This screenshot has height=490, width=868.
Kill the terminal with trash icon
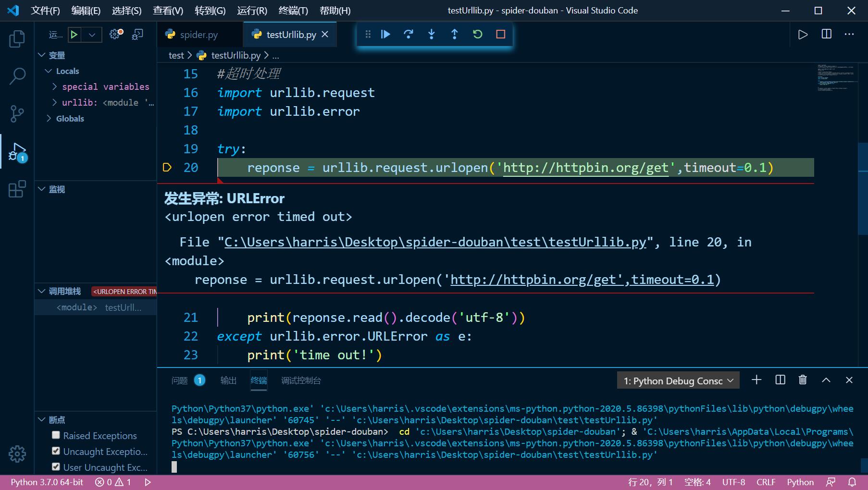tap(803, 380)
